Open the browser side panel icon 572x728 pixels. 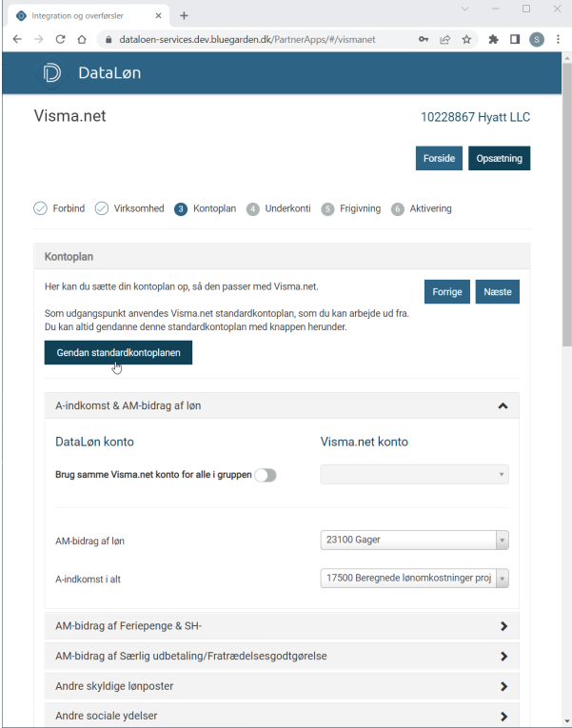(515, 39)
